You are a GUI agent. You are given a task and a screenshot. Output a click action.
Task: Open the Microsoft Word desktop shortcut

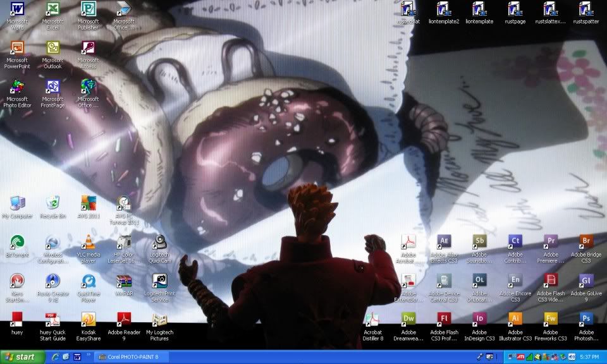point(17,9)
